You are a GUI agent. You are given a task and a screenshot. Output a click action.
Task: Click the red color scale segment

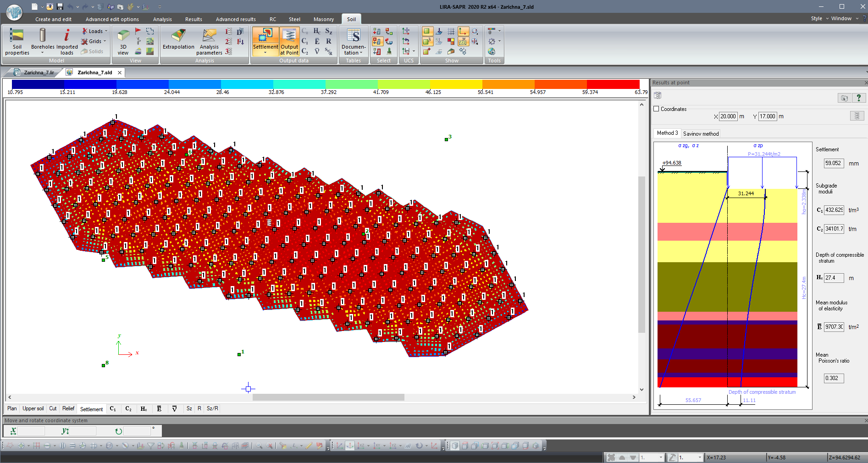613,84
